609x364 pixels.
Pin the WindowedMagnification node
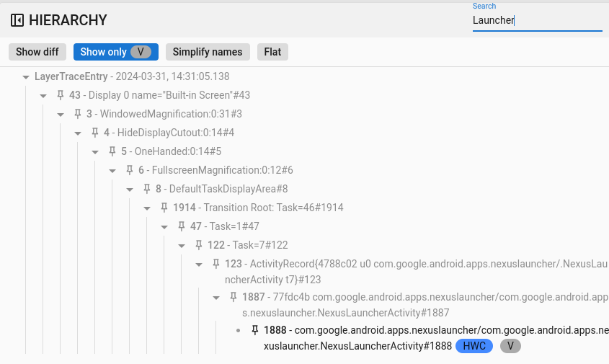point(78,114)
